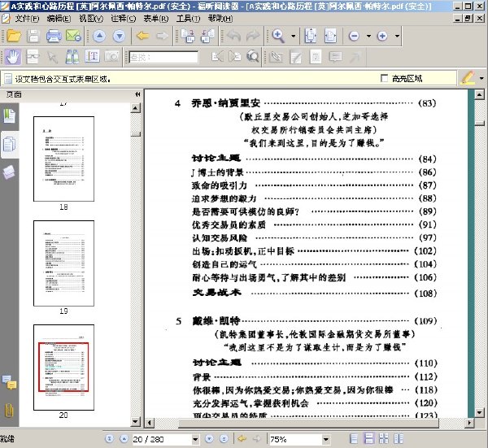Select page 18 thumbnail
488x448 pixels.
click(63, 159)
